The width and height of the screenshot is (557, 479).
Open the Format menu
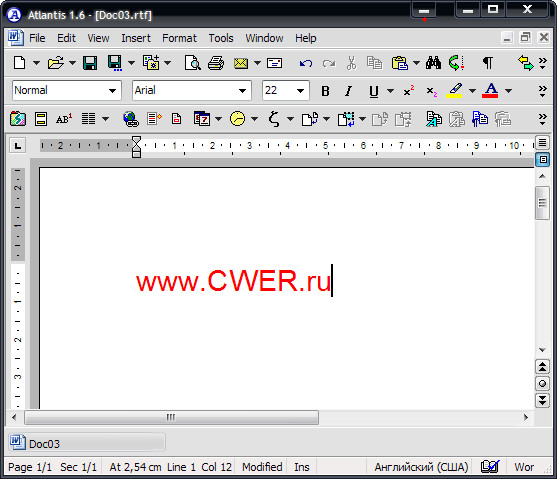click(179, 38)
